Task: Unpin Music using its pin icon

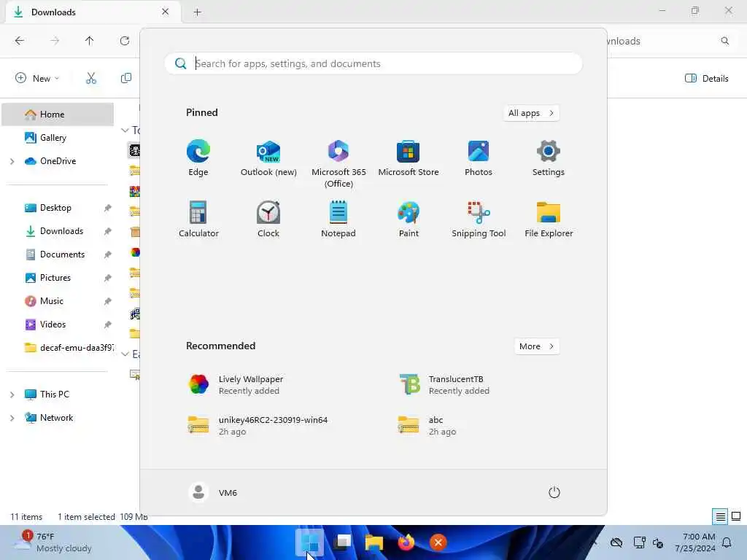Action: [x=108, y=301]
